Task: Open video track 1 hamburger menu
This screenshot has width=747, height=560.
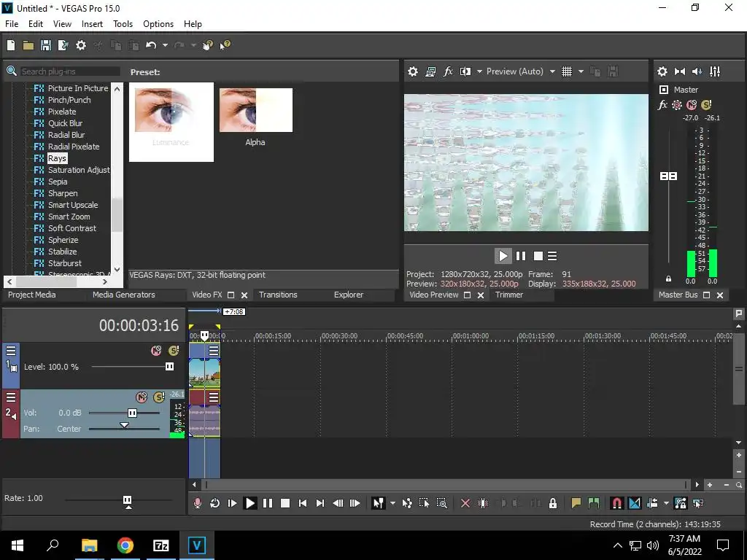Action: (x=11, y=351)
